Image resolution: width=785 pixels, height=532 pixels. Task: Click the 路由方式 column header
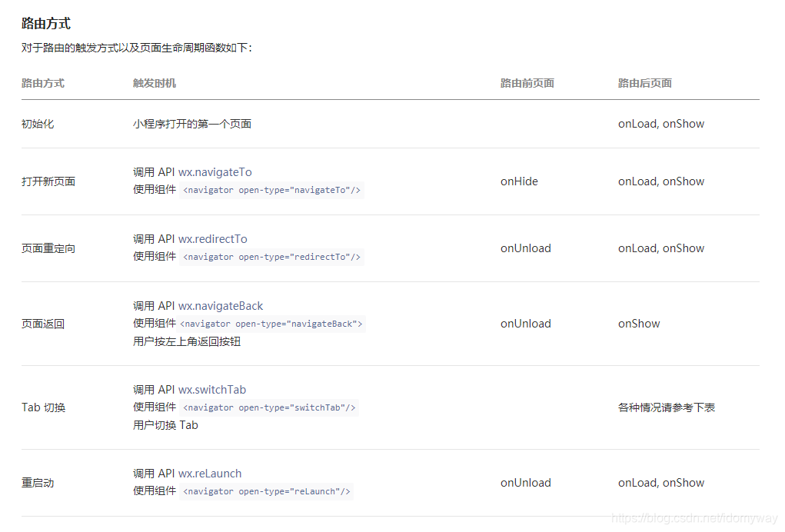coord(43,83)
